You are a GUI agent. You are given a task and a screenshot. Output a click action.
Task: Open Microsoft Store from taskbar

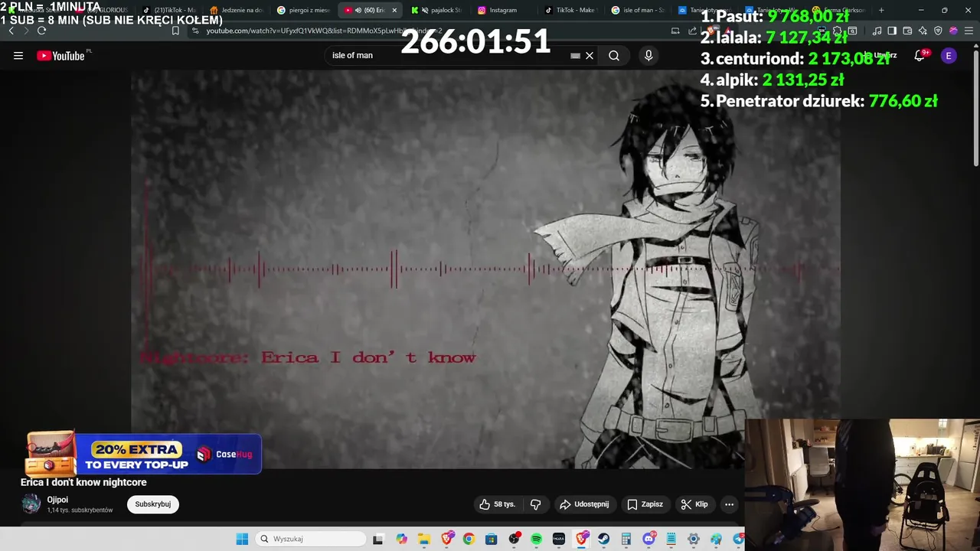point(492,539)
